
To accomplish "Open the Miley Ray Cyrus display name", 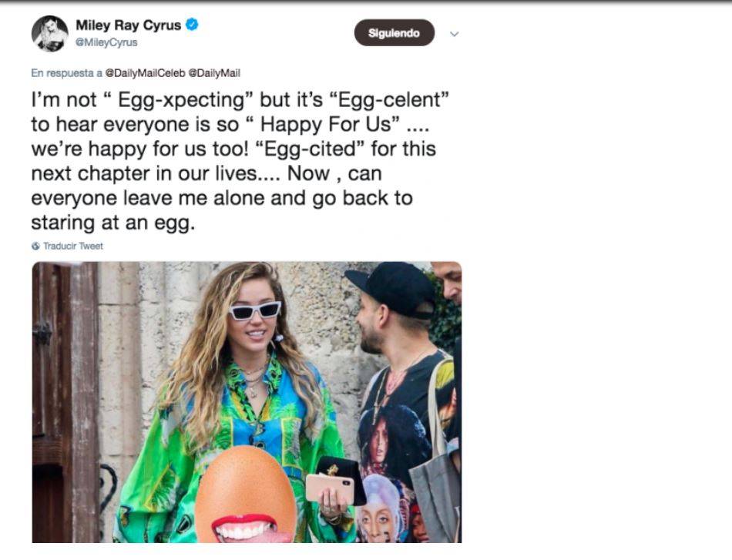I will click(x=128, y=25).
